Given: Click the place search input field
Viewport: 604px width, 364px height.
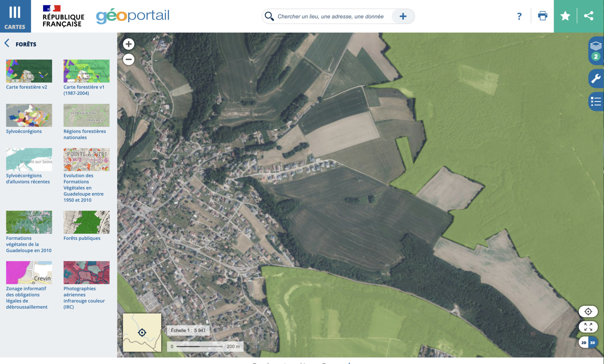Looking at the screenshot, I should tap(330, 17).
